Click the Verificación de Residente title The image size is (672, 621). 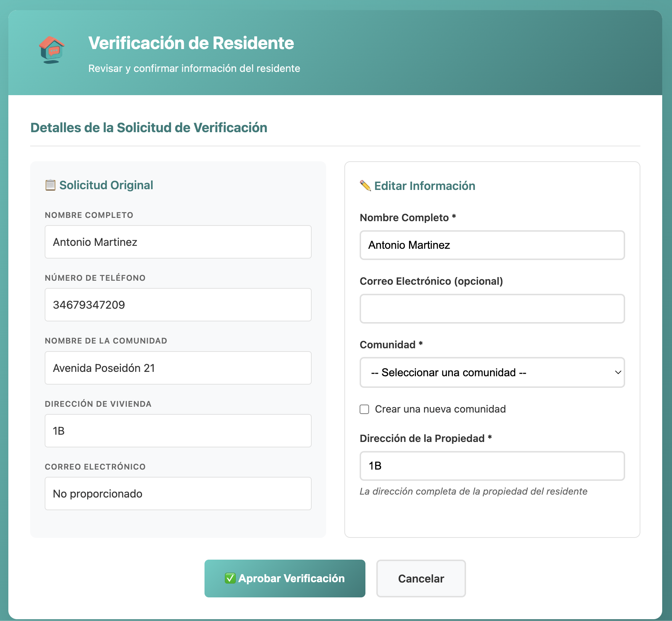click(x=191, y=43)
